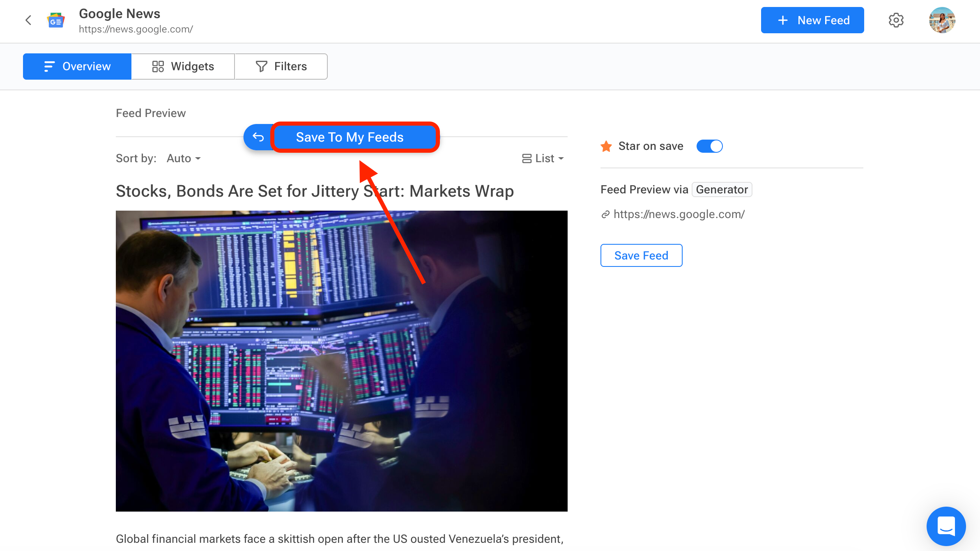The image size is (980, 551).
Task: Click the Save To My Feeds button
Action: (x=355, y=137)
